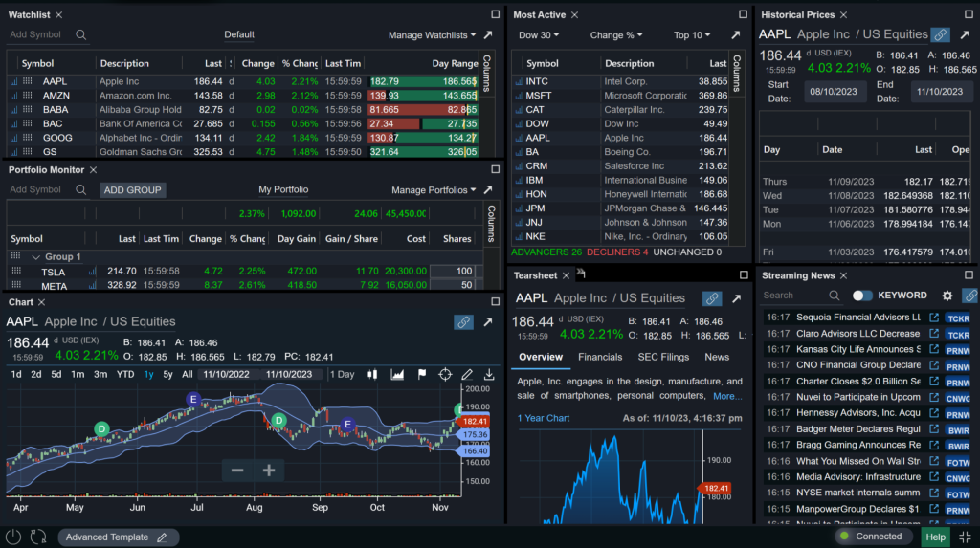Download chart data icon
The width and height of the screenshot is (980, 548).
pyautogui.click(x=489, y=374)
